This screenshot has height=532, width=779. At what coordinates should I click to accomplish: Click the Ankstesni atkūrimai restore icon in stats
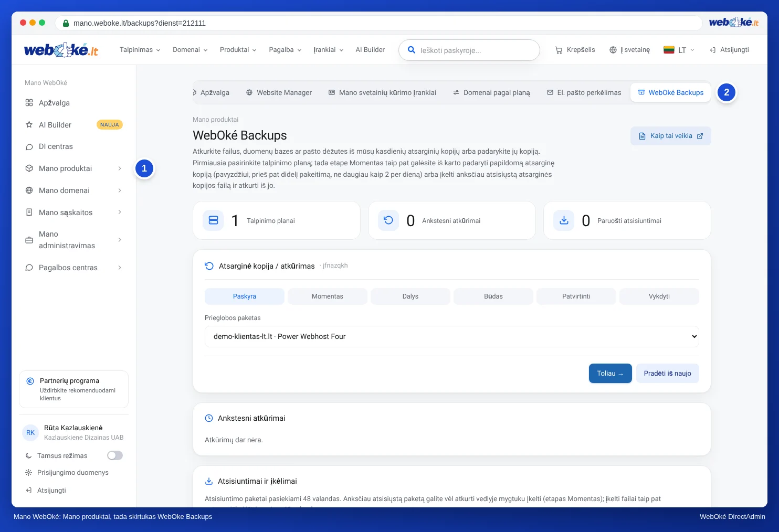(388, 220)
